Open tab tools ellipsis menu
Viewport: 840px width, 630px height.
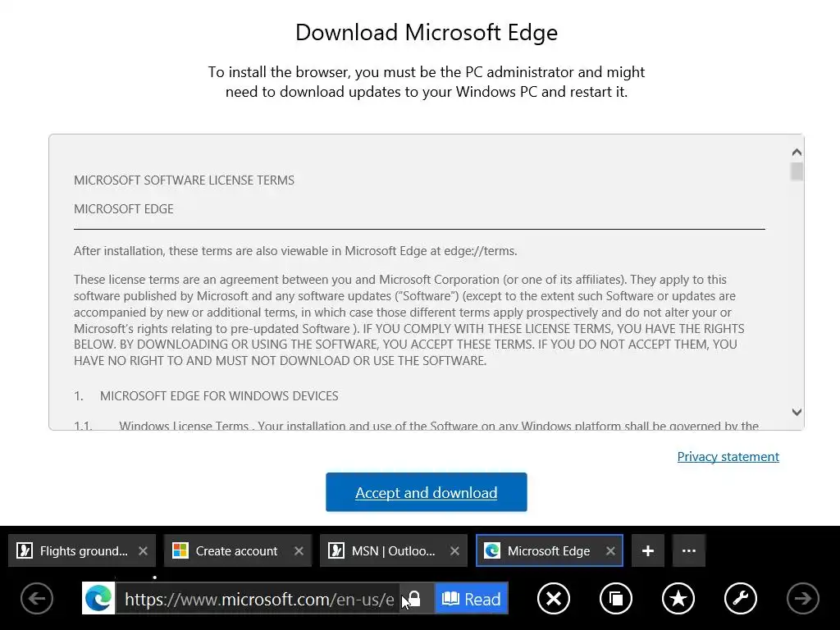(689, 550)
